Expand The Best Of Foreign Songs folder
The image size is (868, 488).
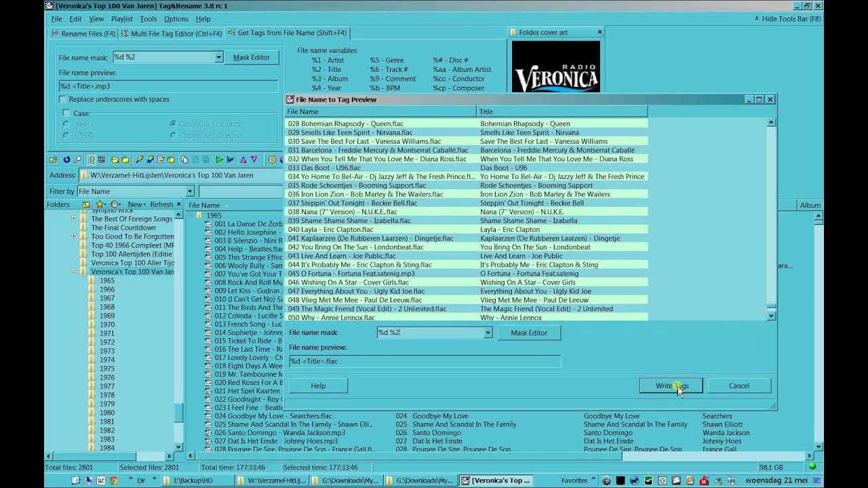(x=73, y=218)
